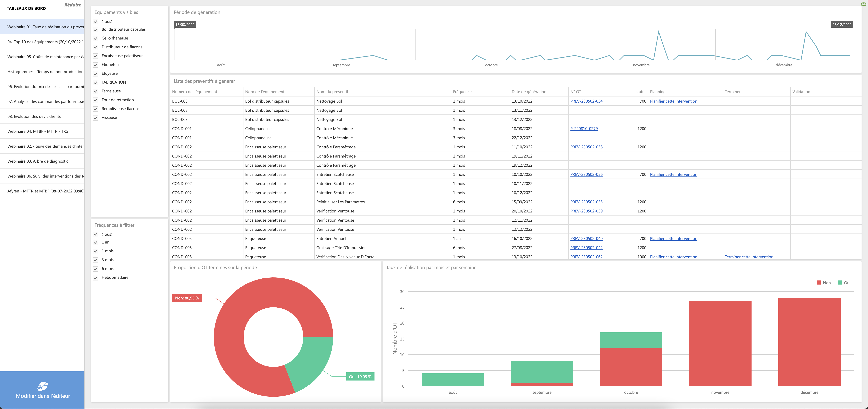868x409 pixels.
Task: Toggle Visseuse equipment checkbox
Action: [96, 118]
